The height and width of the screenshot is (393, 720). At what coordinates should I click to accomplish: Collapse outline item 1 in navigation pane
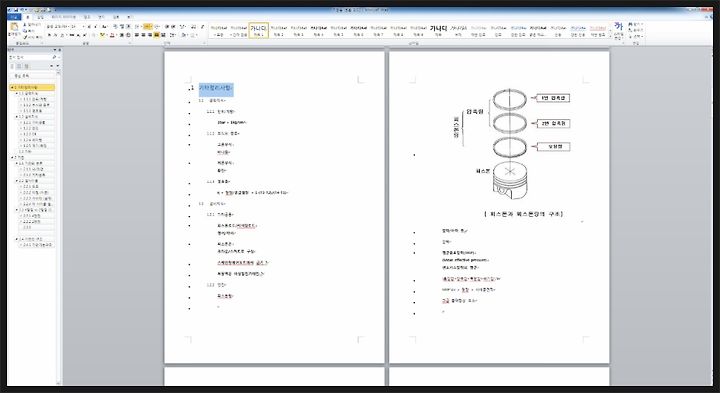[x=11, y=87]
